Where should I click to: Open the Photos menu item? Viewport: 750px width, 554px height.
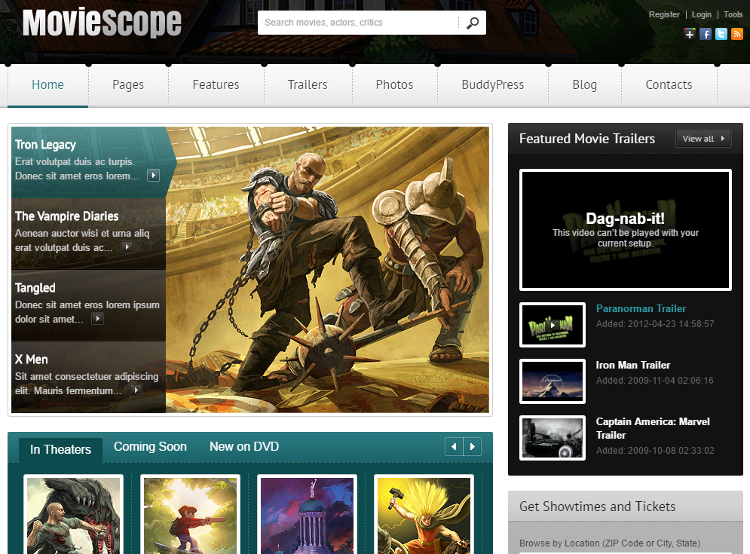(x=395, y=85)
